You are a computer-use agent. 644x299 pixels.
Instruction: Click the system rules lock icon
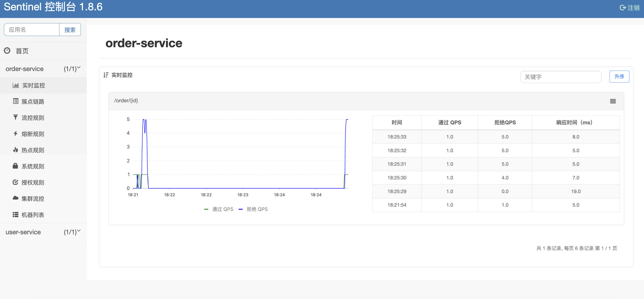pos(15,166)
